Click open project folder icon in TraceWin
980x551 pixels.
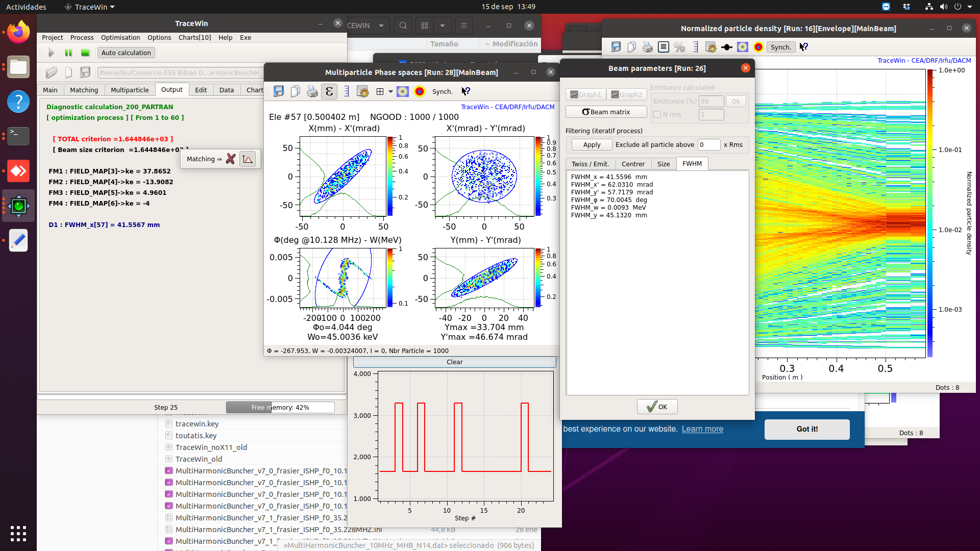coord(52,72)
